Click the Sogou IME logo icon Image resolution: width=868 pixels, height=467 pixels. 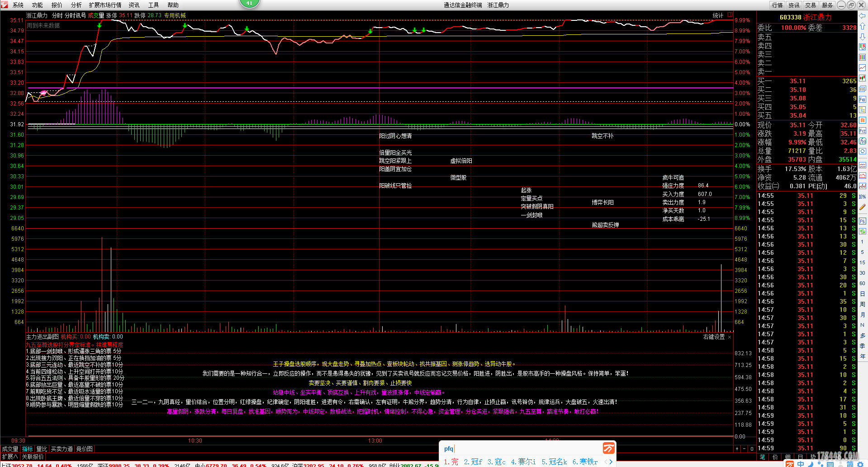point(608,448)
